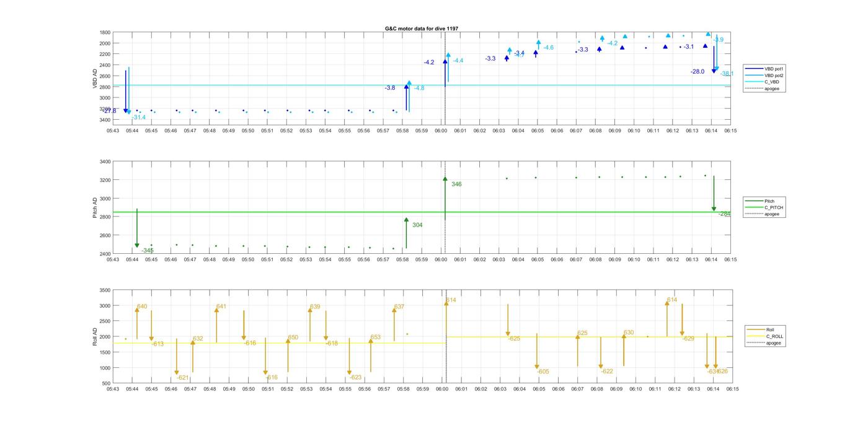Click the roll value label '-613'

pos(157,344)
